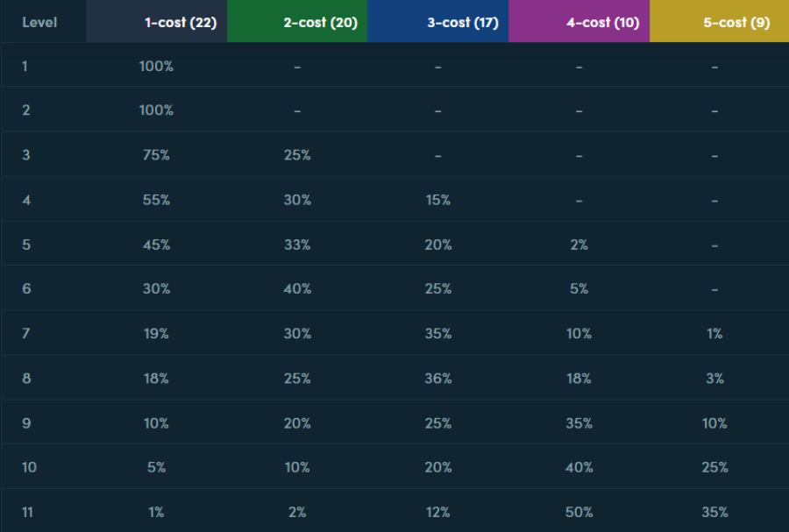This screenshot has height=532, width=789.
Task: Select the level 1 row's 100% cell
Action: point(156,67)
